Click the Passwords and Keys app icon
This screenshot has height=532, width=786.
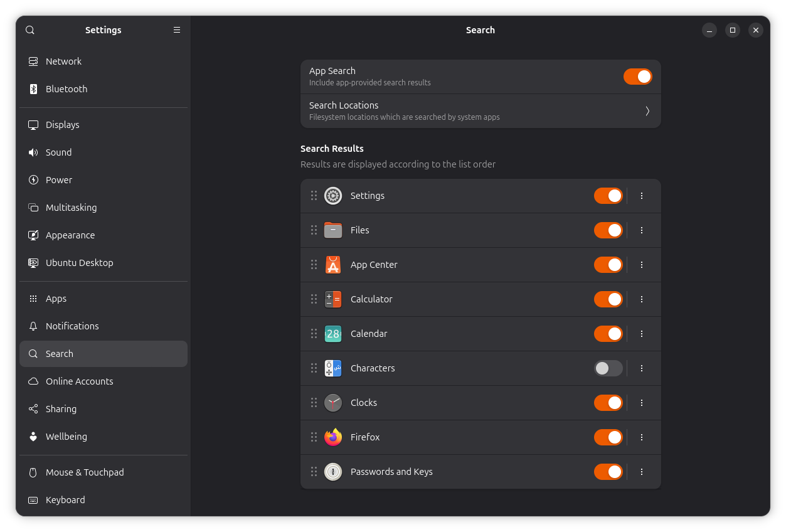333,472
